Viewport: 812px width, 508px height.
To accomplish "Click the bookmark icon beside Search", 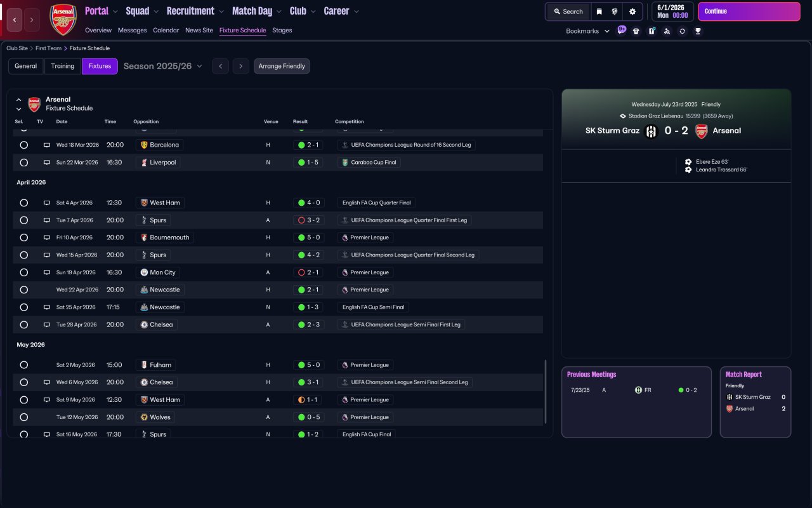I will [x=599, y=11].
